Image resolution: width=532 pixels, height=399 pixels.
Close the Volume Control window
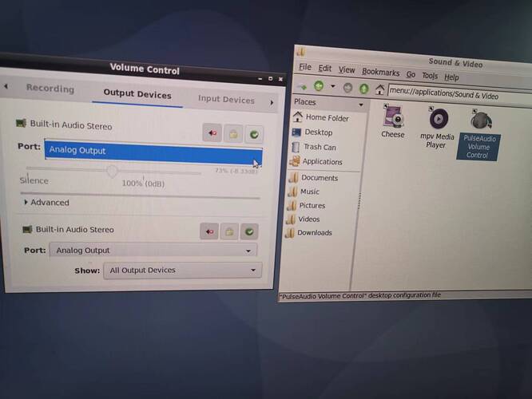(280, 79)
